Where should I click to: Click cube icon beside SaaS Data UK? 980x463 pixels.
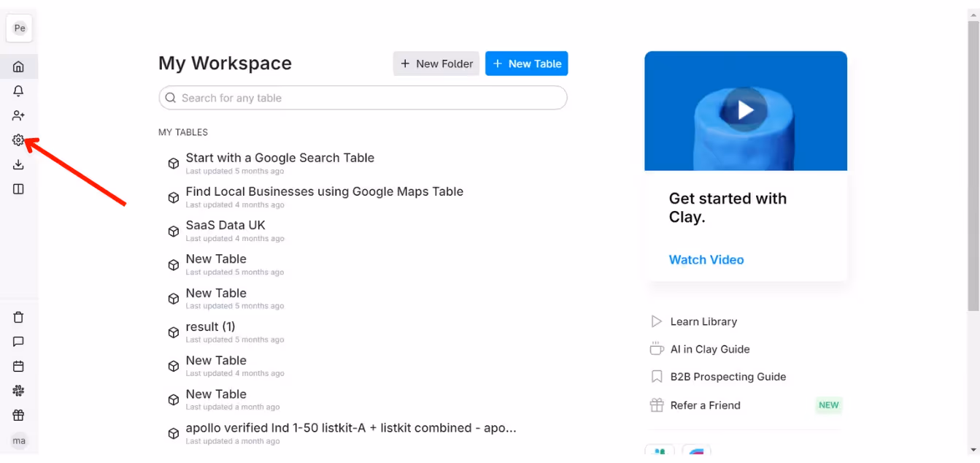pos(174,231)
